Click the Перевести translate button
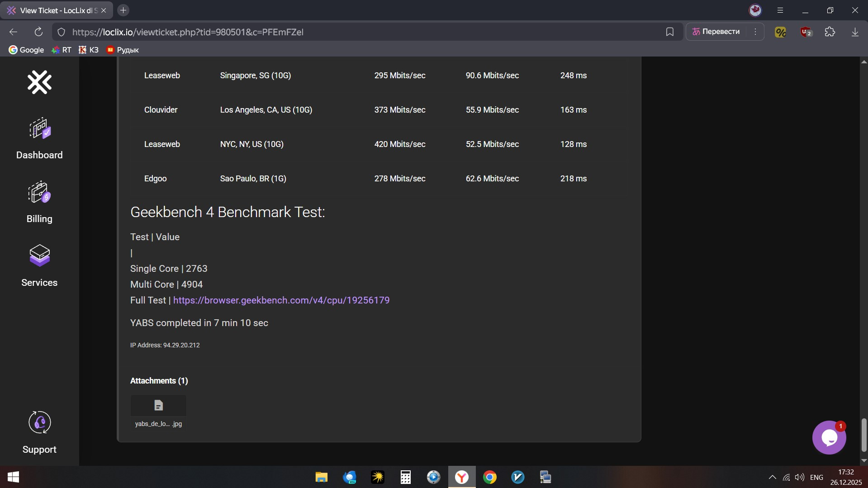 (716, 32)
